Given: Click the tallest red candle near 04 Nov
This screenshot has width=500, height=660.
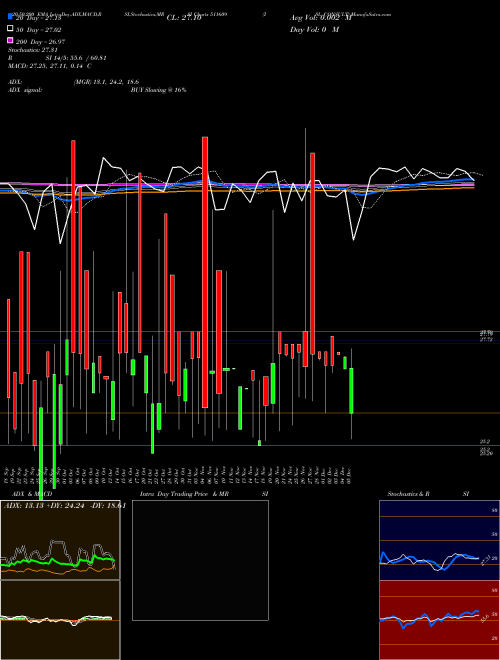Looking at the screenshot, I should point(205,272).
